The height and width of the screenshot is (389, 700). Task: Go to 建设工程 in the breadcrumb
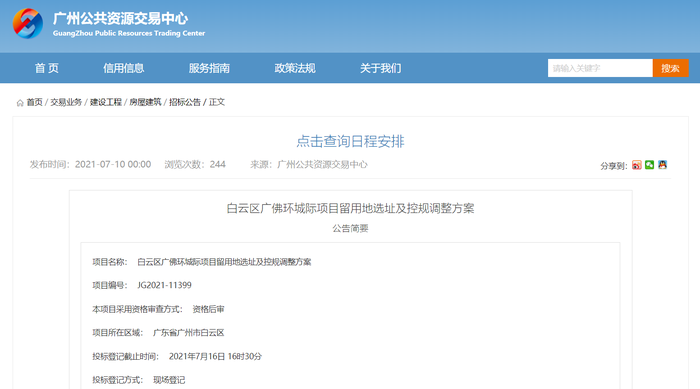[106, 102]
